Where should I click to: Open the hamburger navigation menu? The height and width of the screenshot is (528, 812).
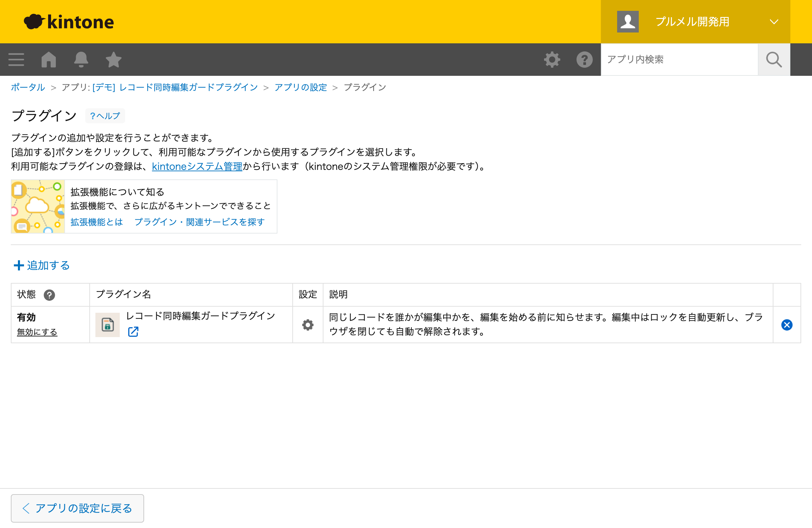16,59
